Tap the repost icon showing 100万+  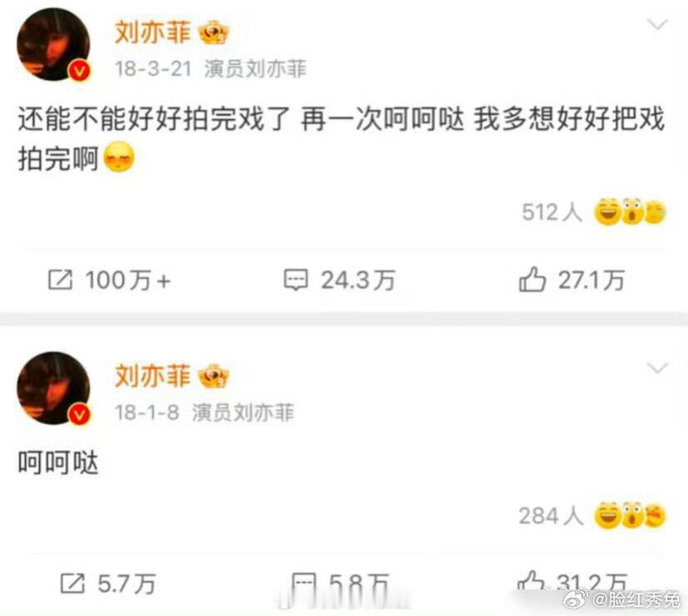[x=60, y=280]
